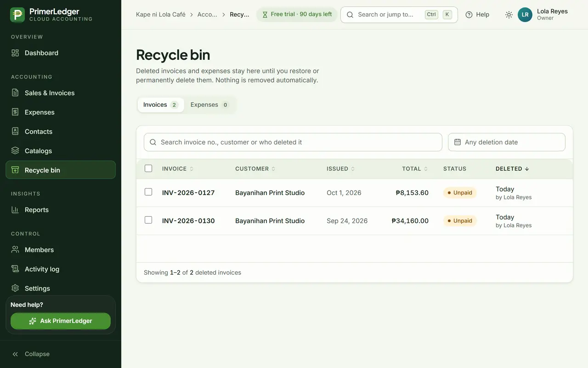The image size is (588, 368).
Task: Click the Oct 1, 2026 issued date
Action: tap(344, 193)
